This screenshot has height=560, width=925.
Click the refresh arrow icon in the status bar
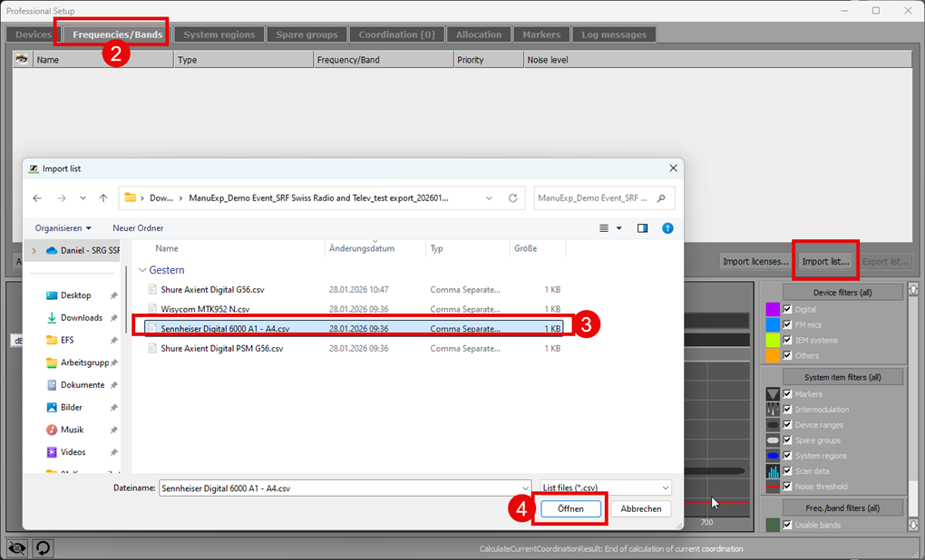tap(42, 548)
